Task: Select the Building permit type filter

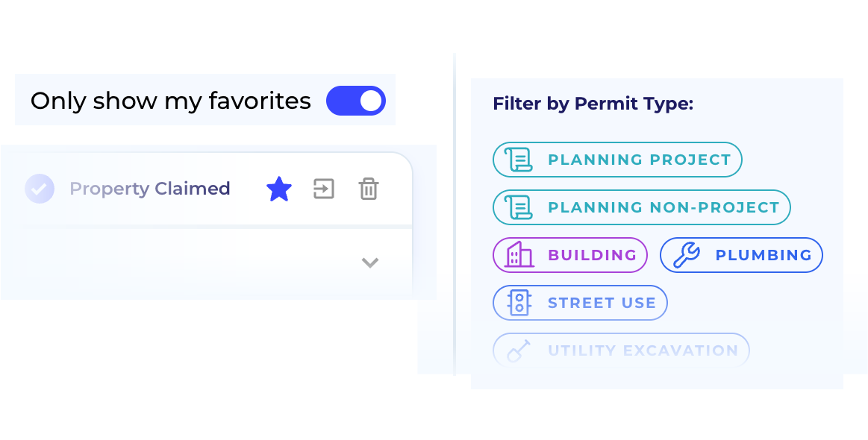Action: (569, 254)
